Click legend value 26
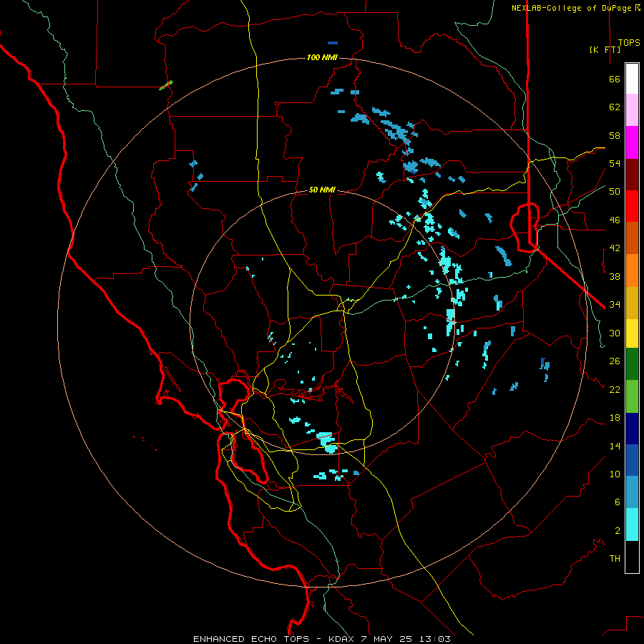Screen dimensions: 644x644 tap(615, 361)
